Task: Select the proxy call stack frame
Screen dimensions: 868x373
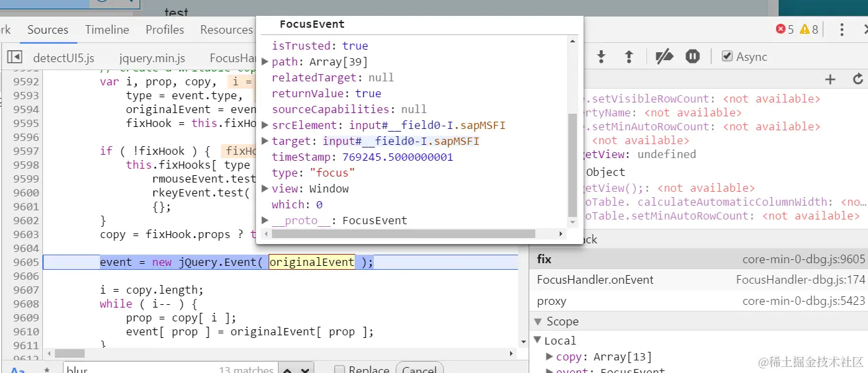Action: point(699,301)
